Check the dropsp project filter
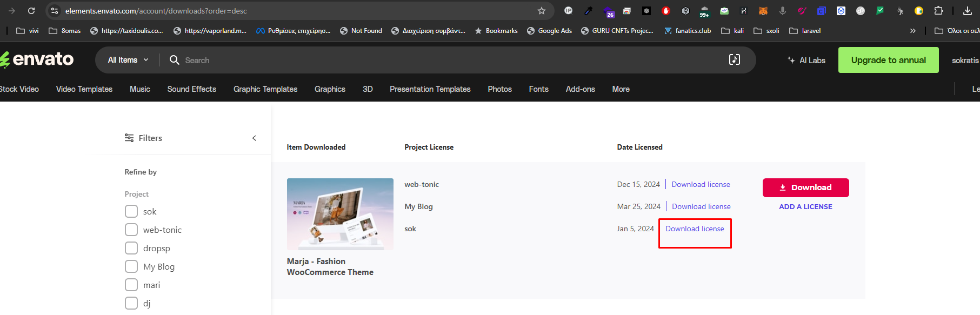This screenshot has width=980, height=315. (x=131, y=248)
